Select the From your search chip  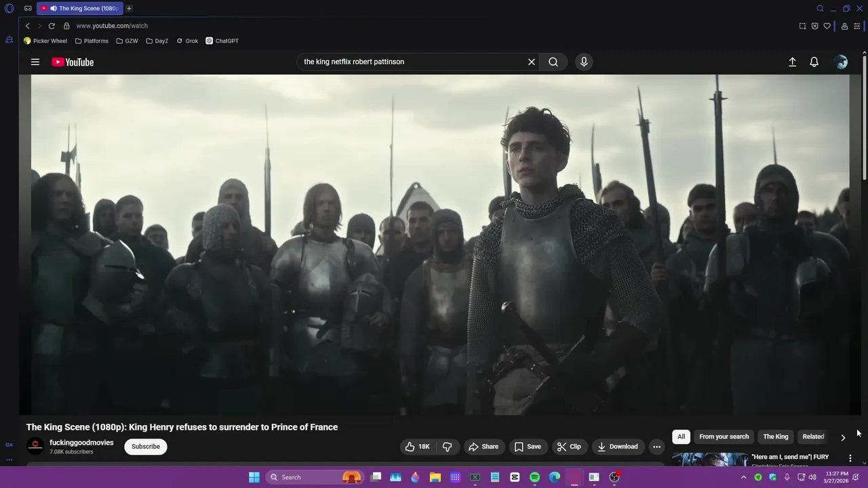724,436
